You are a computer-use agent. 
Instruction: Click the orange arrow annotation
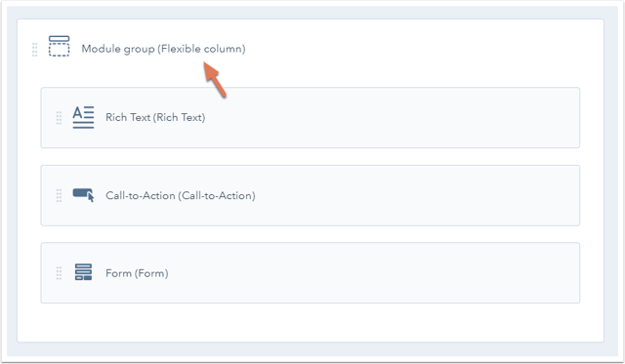click(215, 79)
